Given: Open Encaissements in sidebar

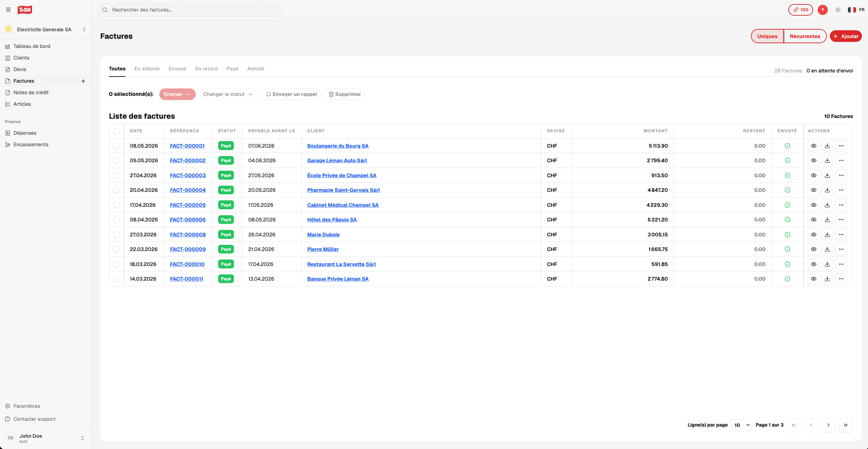Looking at the screenshot, I should pos(46,145).
